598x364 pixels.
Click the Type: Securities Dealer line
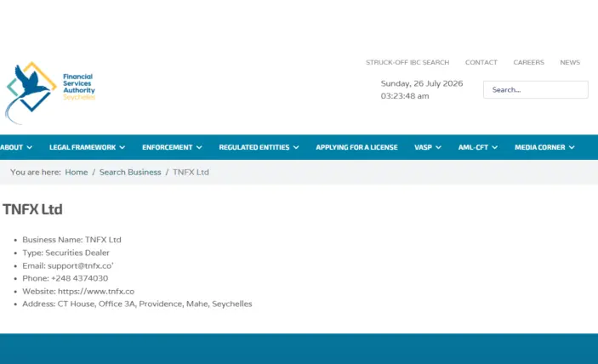click(65, 253)
